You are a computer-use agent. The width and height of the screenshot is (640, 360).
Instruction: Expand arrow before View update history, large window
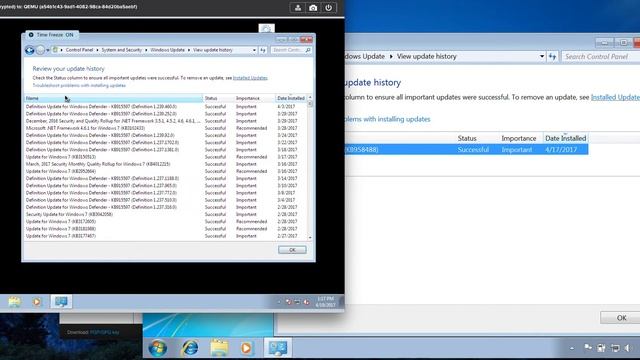pos(391,56)
